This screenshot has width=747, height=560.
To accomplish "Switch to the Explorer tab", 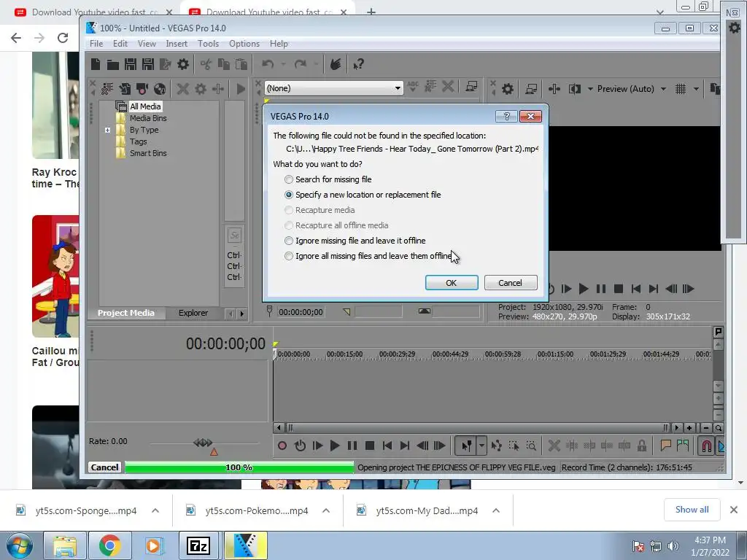I will pyautogui.click(x=193, y=313).
